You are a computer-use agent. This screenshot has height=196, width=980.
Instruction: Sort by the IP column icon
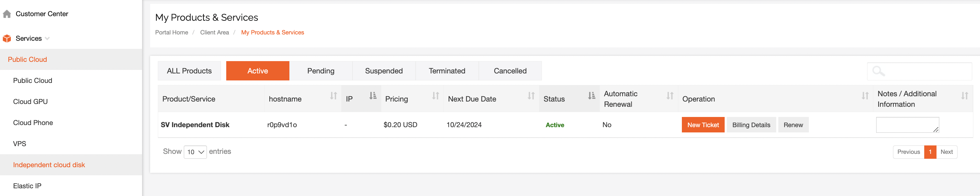click(373, 96)
